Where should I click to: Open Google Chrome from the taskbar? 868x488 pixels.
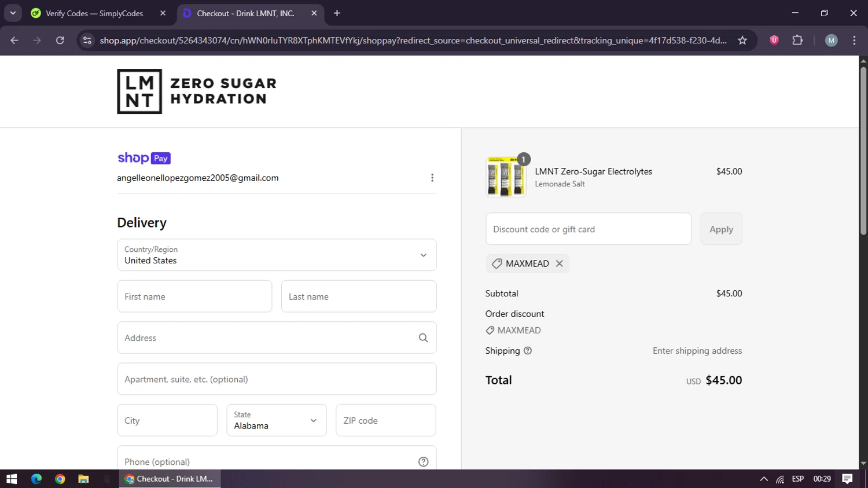(60, 479)
